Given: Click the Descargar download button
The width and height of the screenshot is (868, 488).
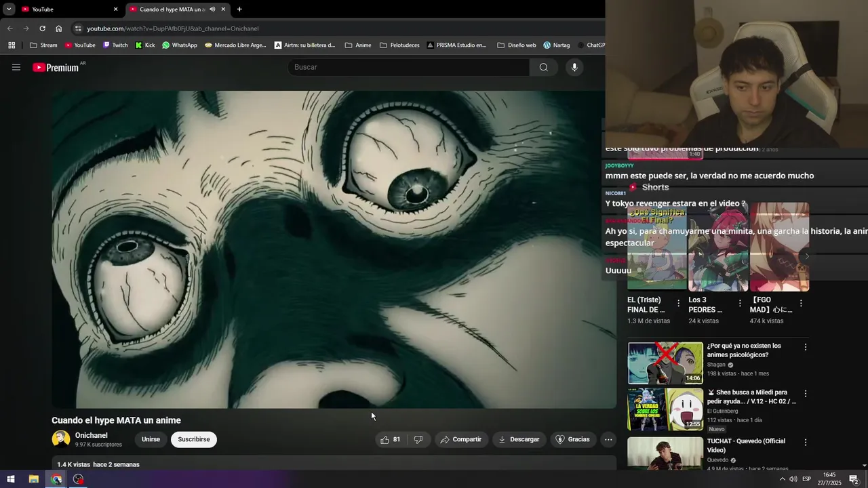Looking at the screenshot, I should [x=519, y=439].
